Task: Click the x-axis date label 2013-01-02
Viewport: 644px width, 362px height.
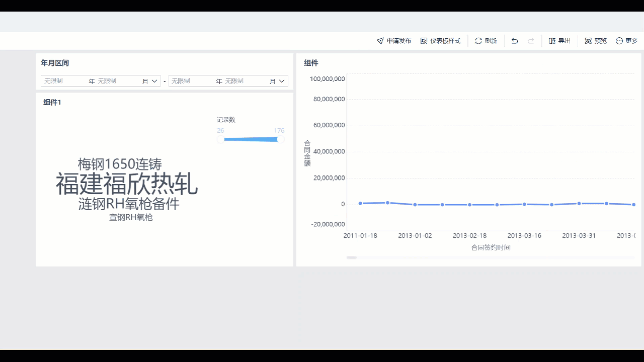Action: tap(415, 236)
